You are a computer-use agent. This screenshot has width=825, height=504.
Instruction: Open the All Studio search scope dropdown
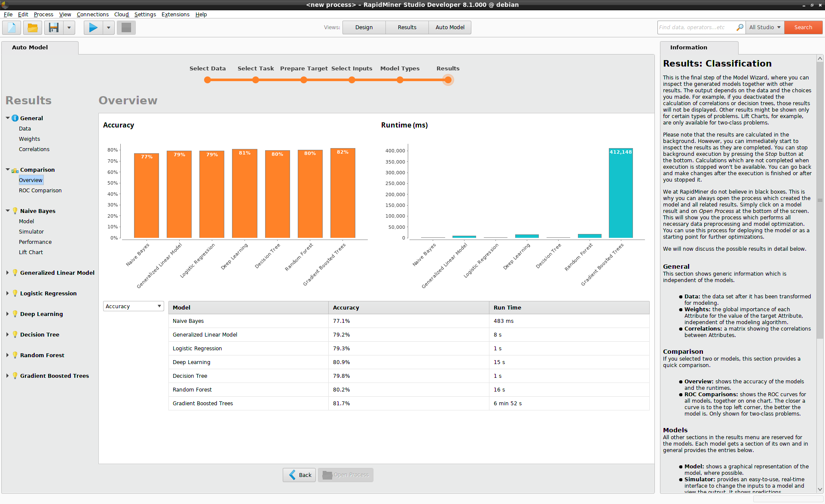point(765,27)
